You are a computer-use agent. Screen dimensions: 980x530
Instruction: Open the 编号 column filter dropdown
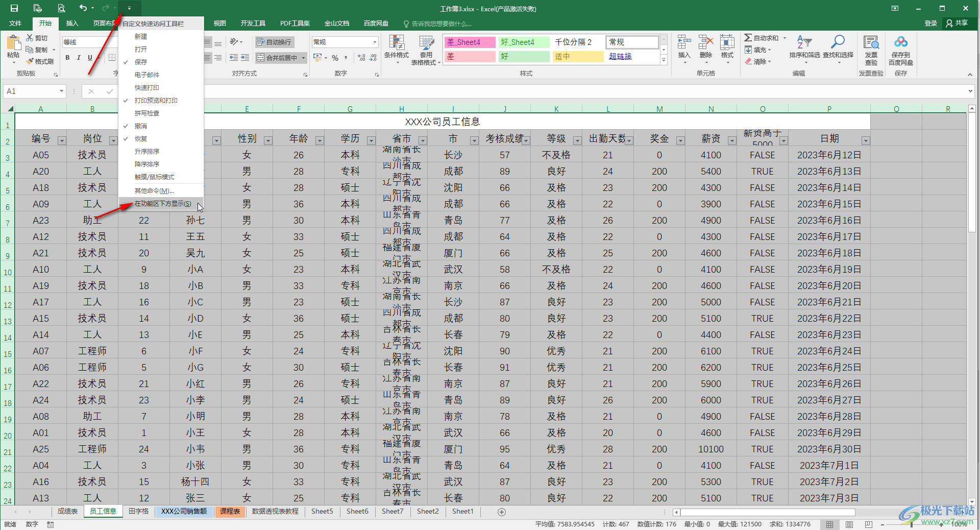click(62, 140)
